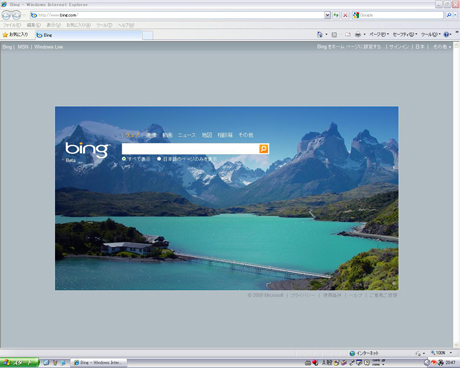The image size is (460, 368).
Task: Click inside the Bing search text box
Action: (190, 149)
